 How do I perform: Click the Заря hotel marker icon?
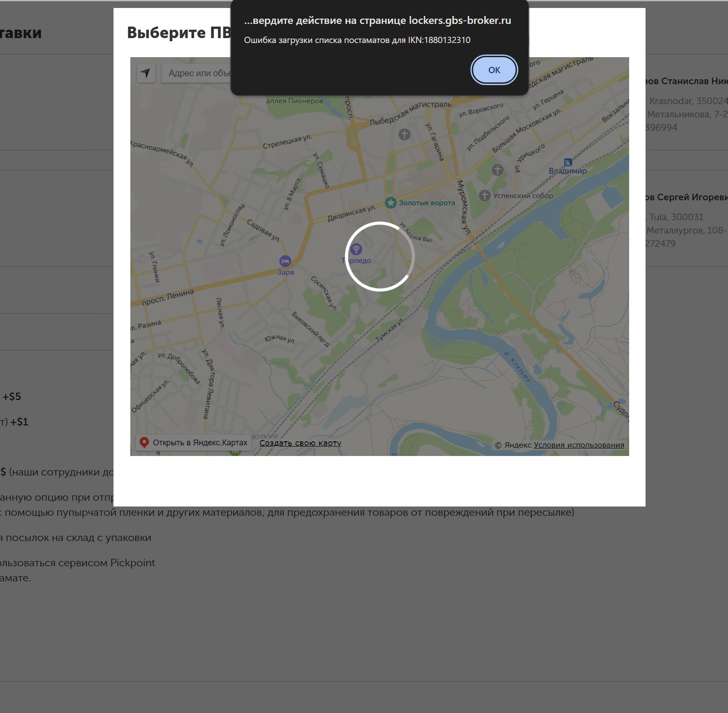285,261
